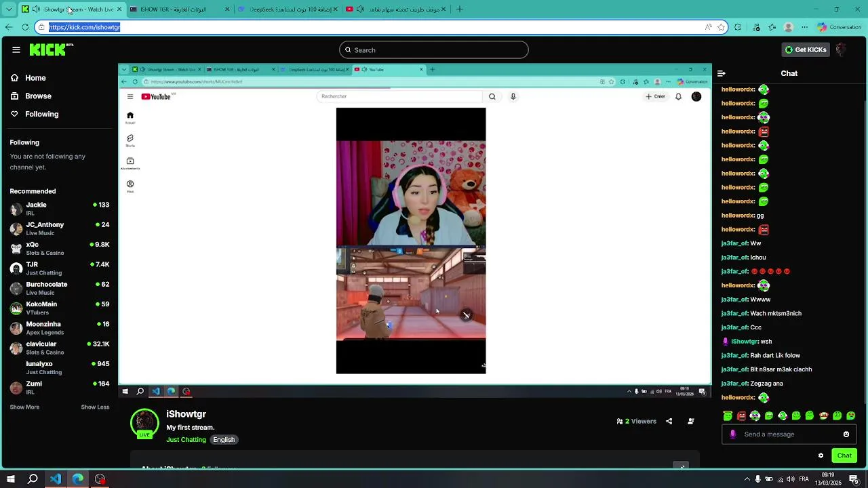Open the read aloud icon in address bar

point(708,27)
